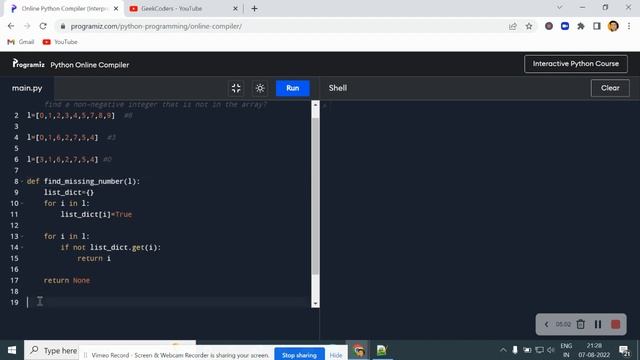Stop sharing your screen
Image resolution: width=640 pixels, height=360 pixels.
click(299, 355)
